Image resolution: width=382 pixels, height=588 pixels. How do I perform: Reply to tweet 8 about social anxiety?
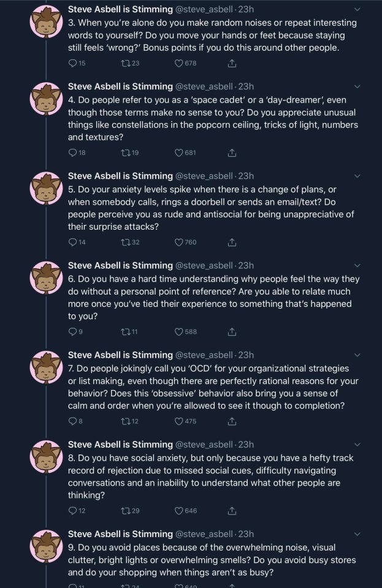pos(73,510)
